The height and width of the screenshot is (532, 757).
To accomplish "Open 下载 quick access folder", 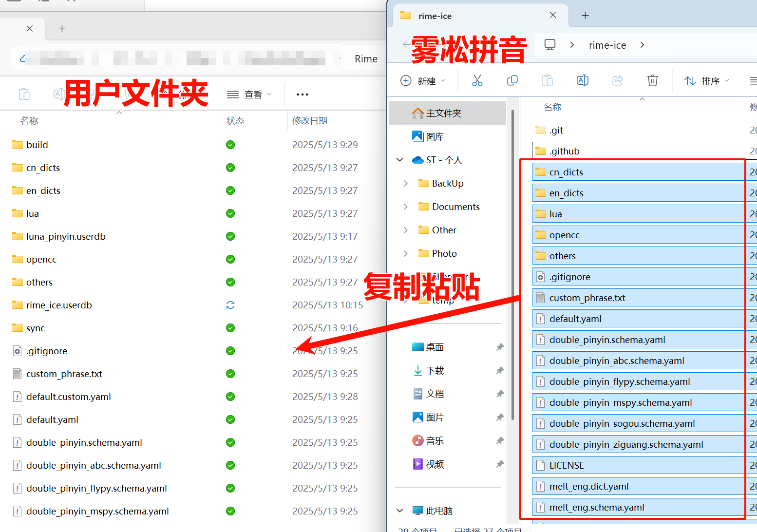I will (435, 371).
